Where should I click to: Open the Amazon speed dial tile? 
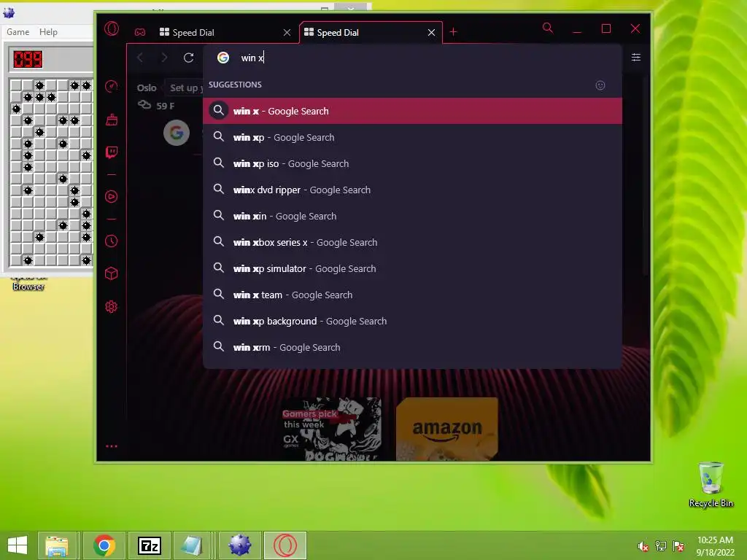[x=447, y=429]
